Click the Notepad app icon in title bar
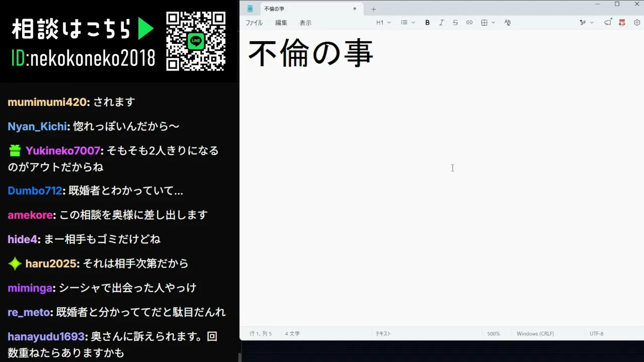The width and height of the screenshot is (644, 362). tap(250, 9)
